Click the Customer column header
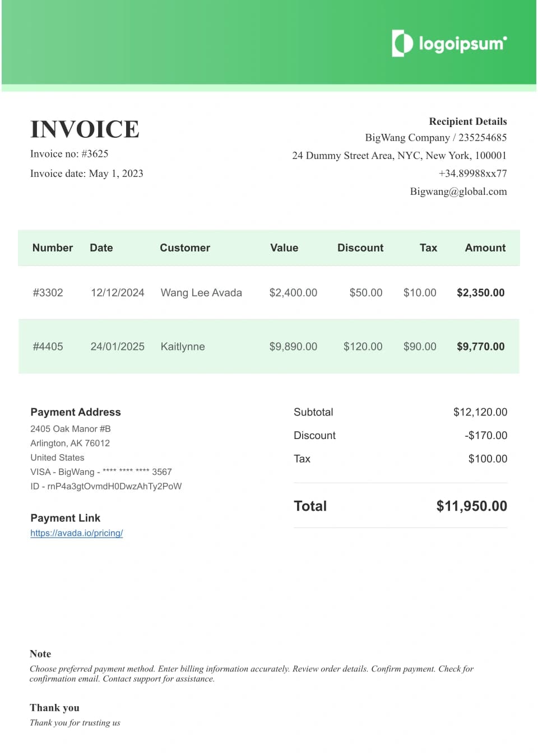 [x=185, y=248]
